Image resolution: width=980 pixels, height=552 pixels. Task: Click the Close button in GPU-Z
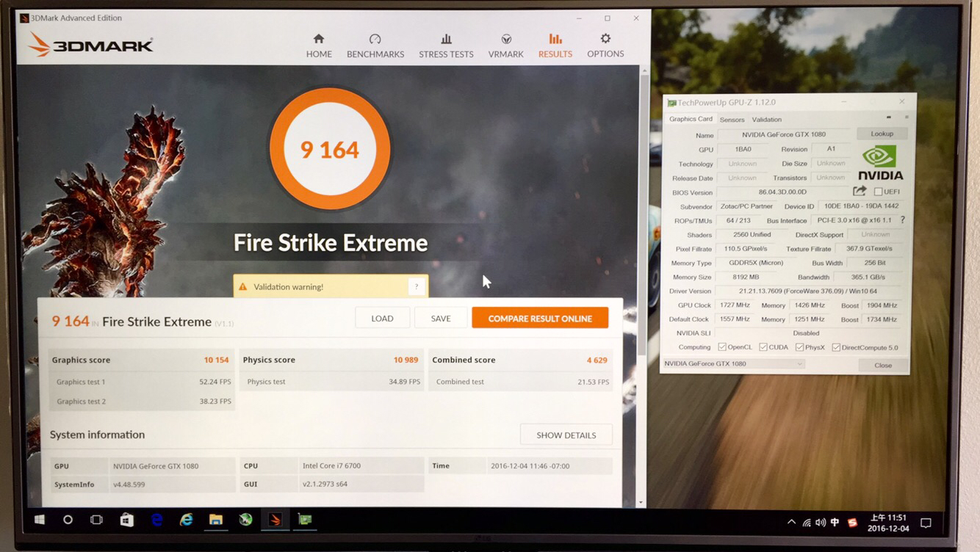point(883,365)
